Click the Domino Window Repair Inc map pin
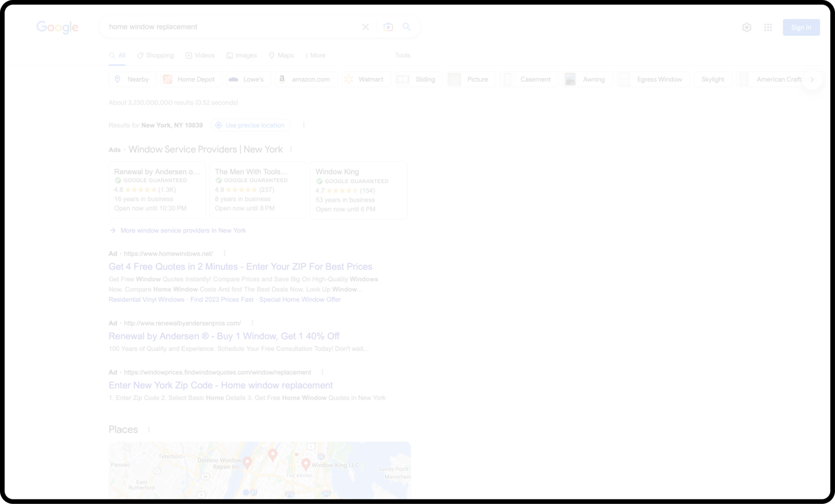The width and height of the screenshot is (835, 504). (x=248, y=463)
